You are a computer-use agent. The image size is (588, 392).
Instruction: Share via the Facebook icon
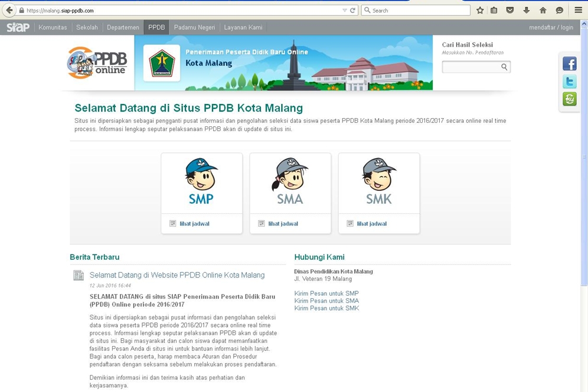(569, 64)
